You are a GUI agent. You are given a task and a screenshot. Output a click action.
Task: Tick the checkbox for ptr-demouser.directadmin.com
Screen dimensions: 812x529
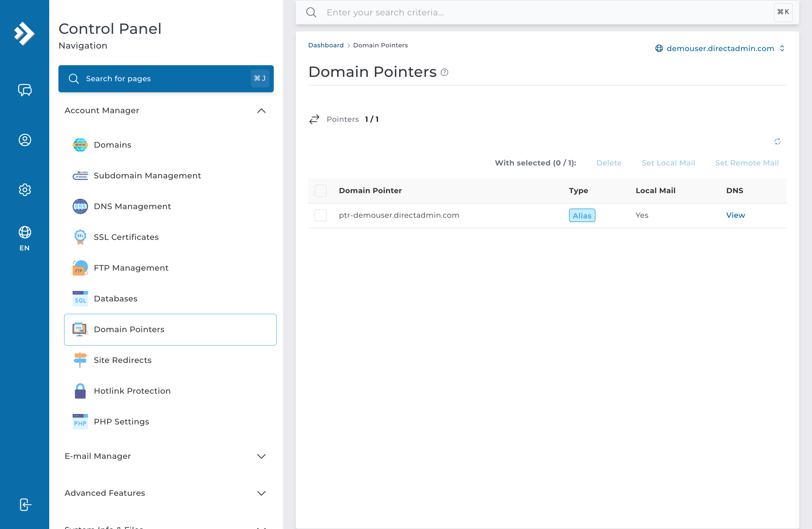[x=320, y=215]
